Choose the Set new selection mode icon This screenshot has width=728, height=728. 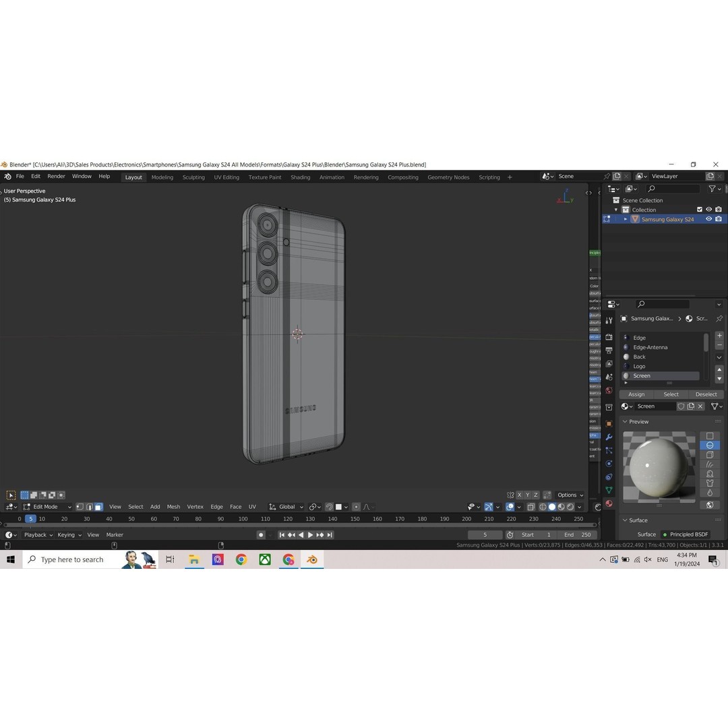25,495
